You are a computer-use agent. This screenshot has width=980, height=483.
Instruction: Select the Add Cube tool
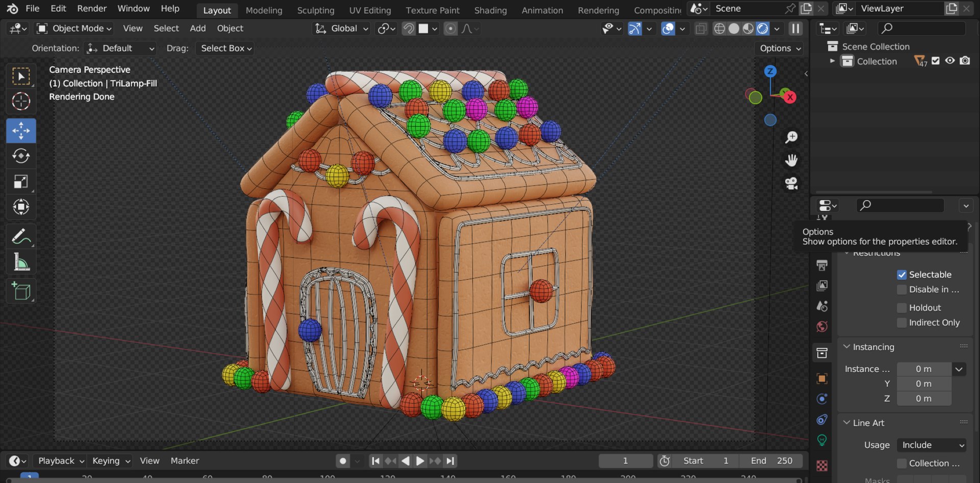point(21,291)
